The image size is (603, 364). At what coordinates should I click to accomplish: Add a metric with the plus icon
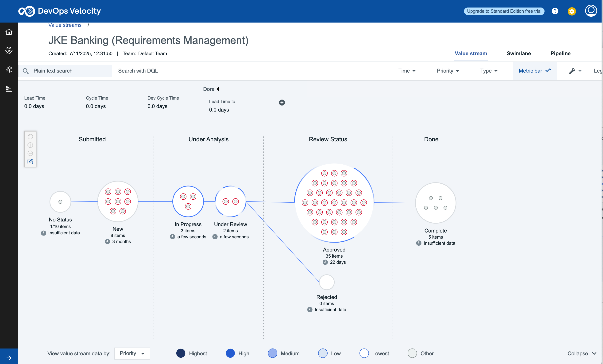pyautogui.click(x=282, y=103)
